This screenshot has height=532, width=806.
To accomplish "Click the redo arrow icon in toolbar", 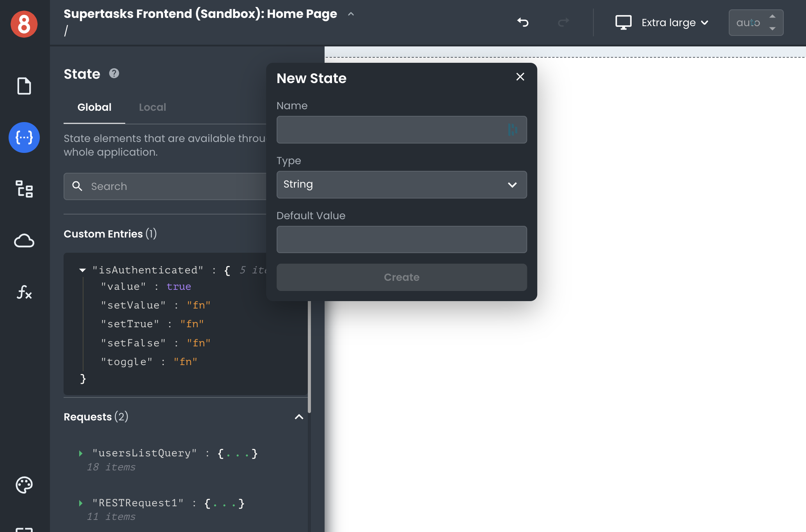I will pyautogui.click(x=563, y=23).
